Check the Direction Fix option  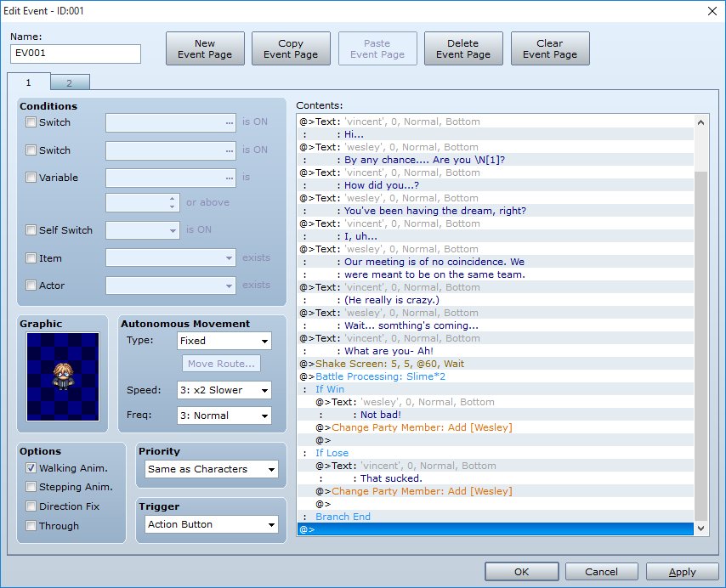pyautogui.click(x=31, y=506)
